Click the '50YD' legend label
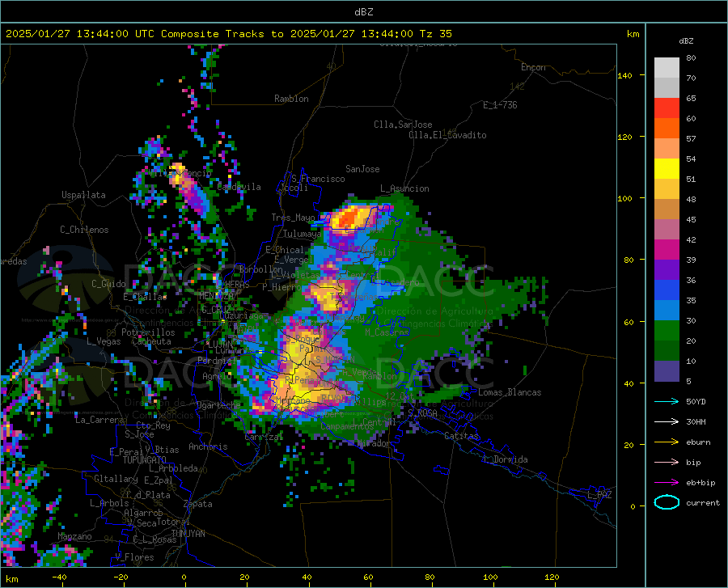The width and height of the screenshot is (728, 588). [x=696, y=401]
